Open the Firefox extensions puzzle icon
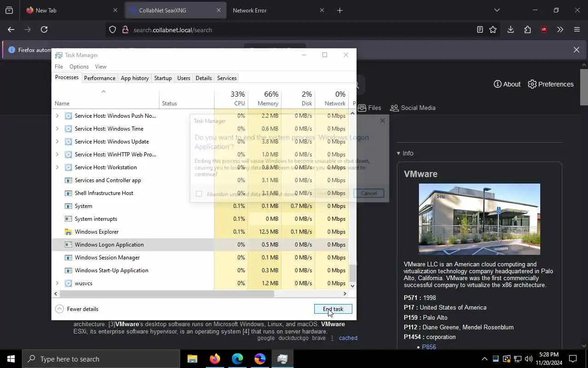Screen dimensions: 588x368 [x=527, y=29]
